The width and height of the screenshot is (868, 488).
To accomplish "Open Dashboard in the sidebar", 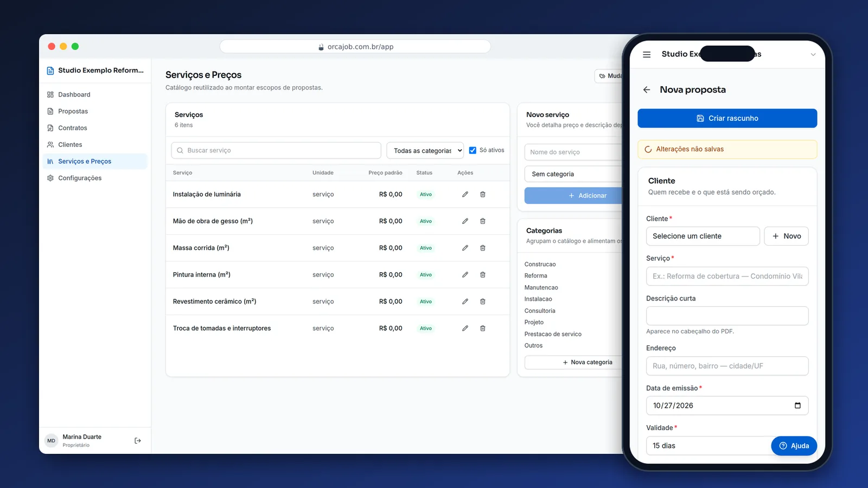I will [95, 94].
